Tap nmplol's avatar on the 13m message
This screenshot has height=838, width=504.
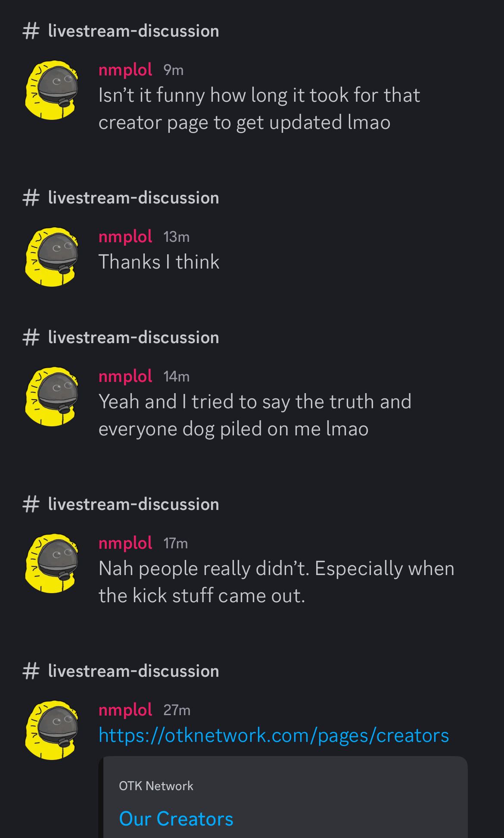(52, 256)
